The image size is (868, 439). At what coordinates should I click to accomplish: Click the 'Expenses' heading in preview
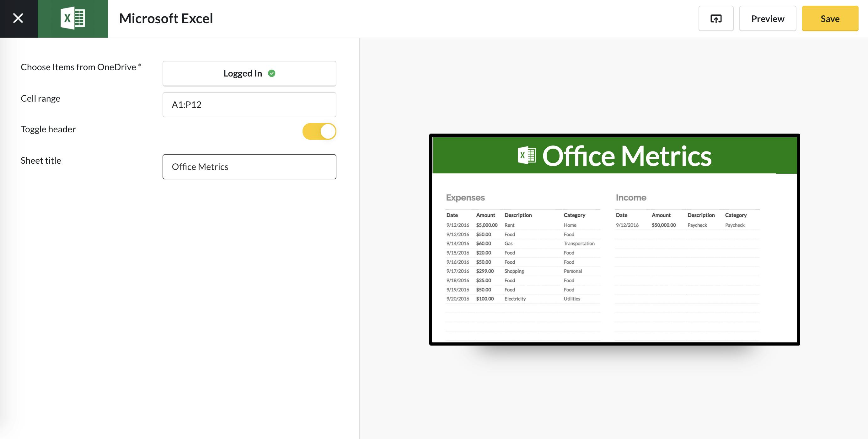[x=465, y=198]
